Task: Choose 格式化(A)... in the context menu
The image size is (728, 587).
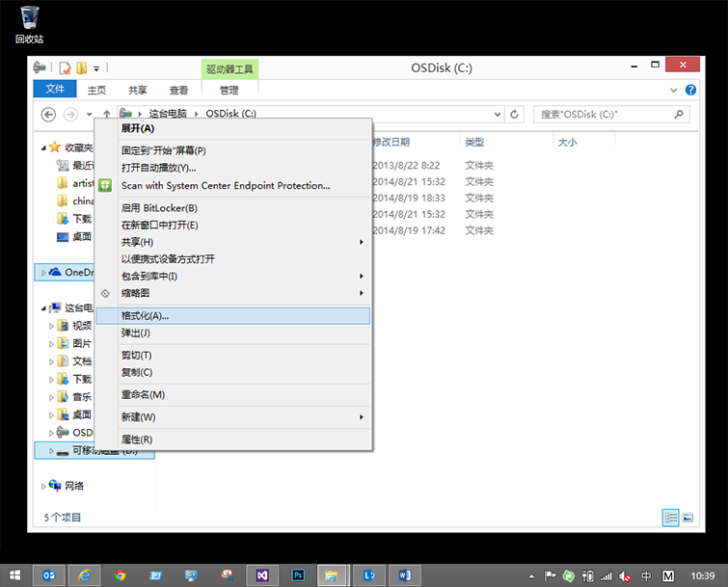Action: (x=232, y=316)
